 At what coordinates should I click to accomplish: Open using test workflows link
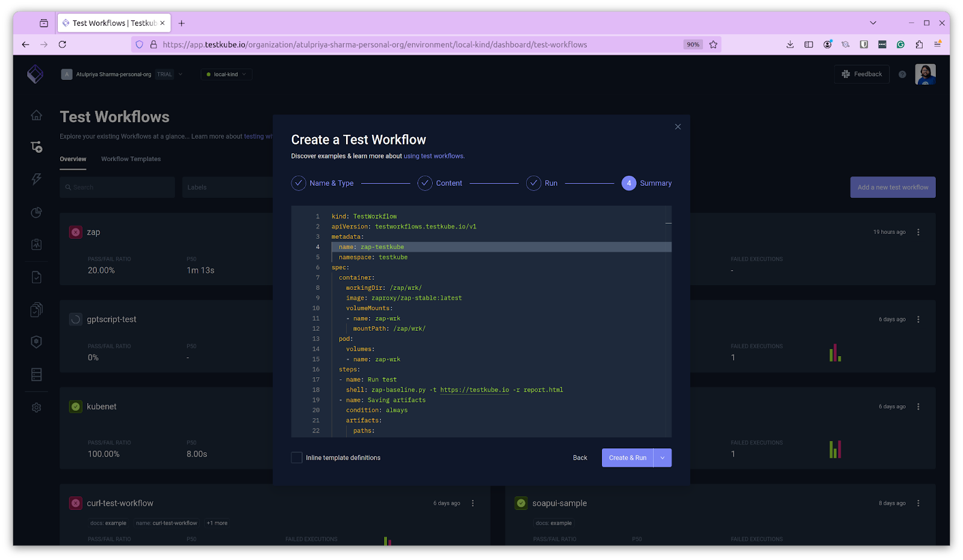tap(434, 156)
